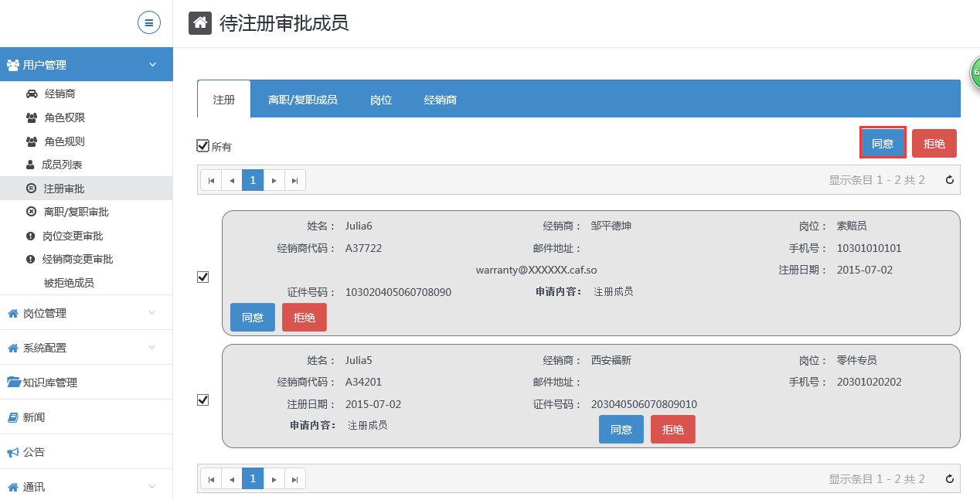980x500 pixels.
Task: Click the home icon beside page title
Action: [200, 23]
